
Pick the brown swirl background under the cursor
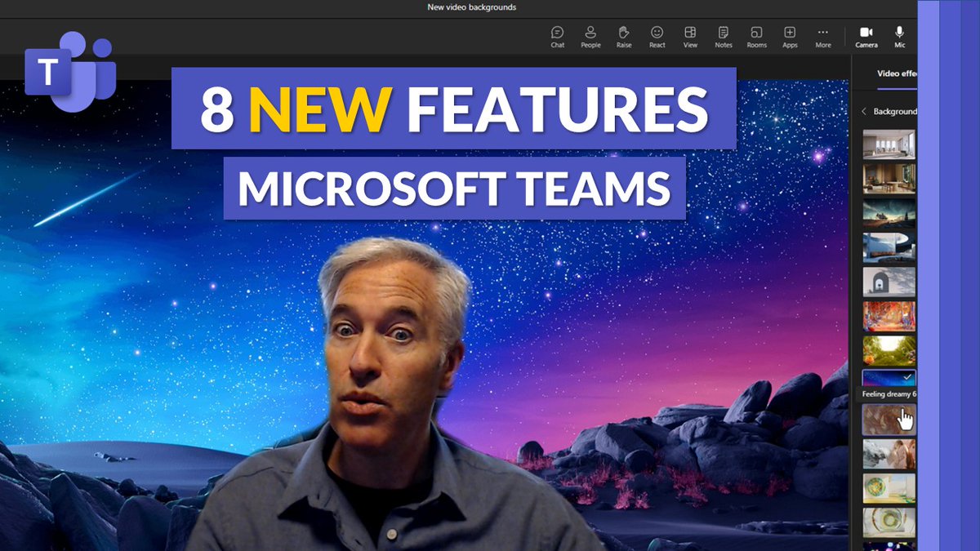point(889,420)
